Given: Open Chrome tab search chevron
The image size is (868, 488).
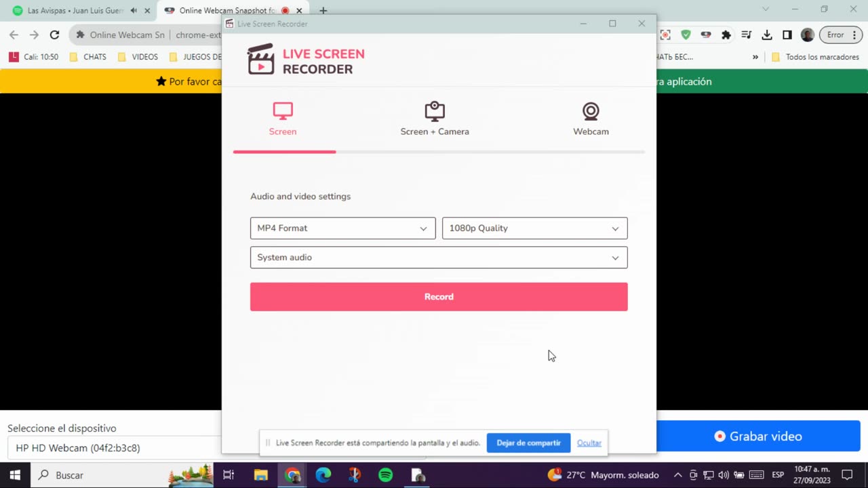Looking at the screenshot, I should point(766,9).
